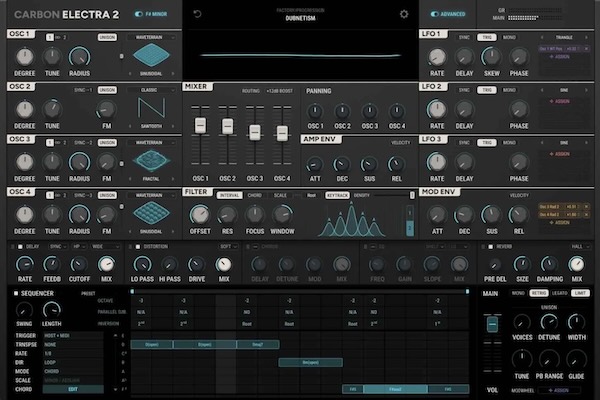Click OSC 2 sawtooth waveform display

click(152, 108)
